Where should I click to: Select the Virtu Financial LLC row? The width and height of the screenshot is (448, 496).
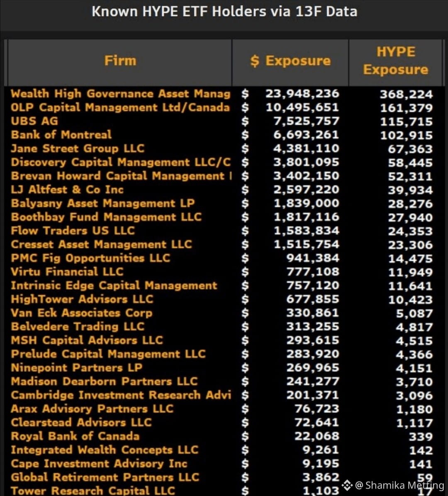(x=224, y=272)
